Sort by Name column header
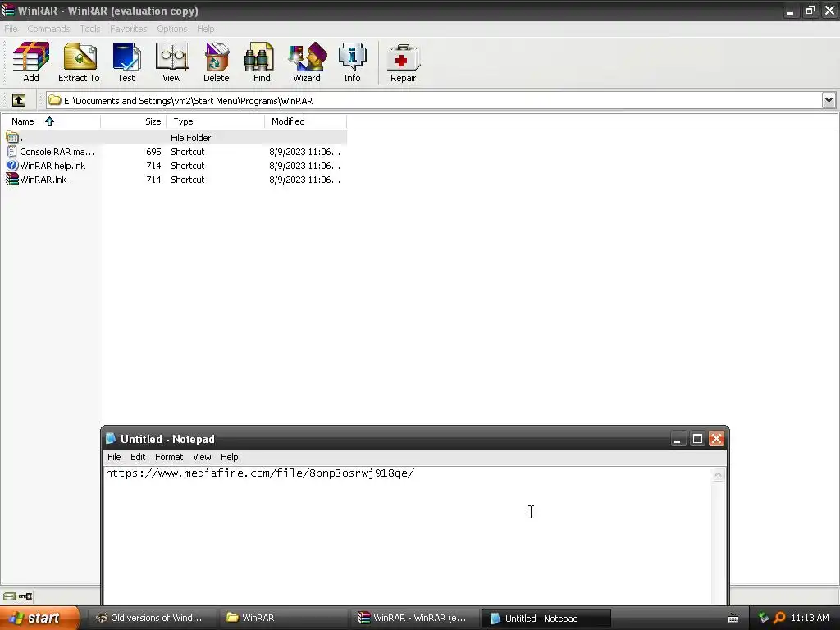The width and height of the screenshot is (840, 630). (51, 121)
